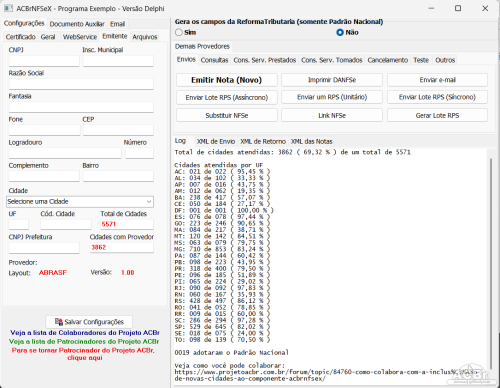Click the red ABRASF layout value
The width and height of the screenshot is (500, 388).
53,273
